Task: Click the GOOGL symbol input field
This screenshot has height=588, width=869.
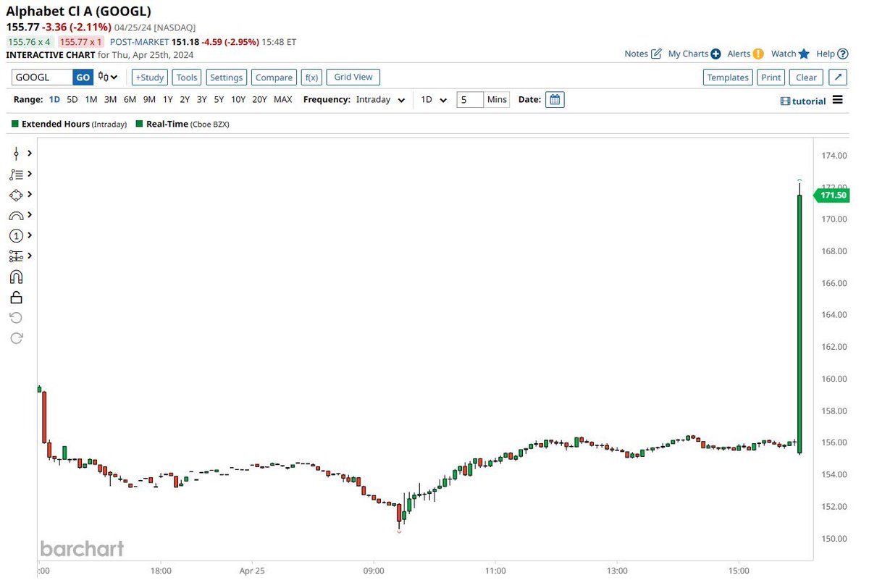Action: coord(42,77)
